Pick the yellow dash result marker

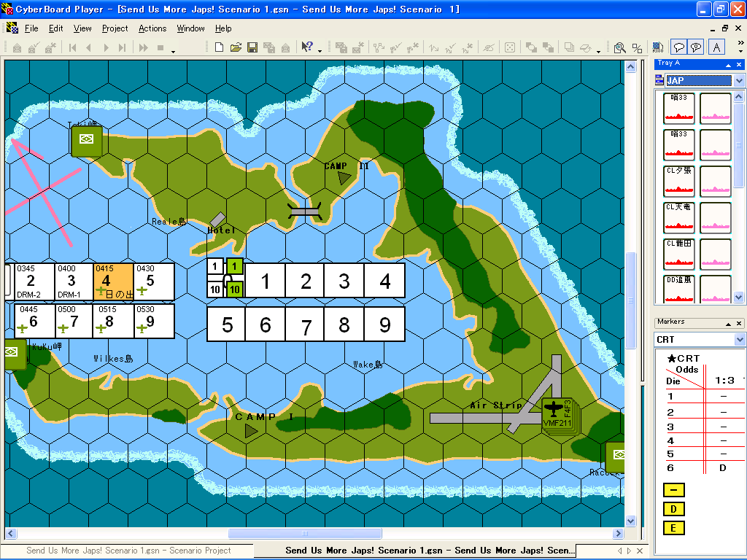coord(673,490)
